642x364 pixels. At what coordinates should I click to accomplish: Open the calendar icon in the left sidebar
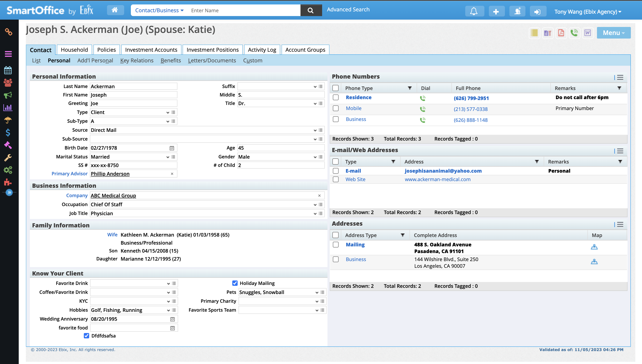(8, 70)
